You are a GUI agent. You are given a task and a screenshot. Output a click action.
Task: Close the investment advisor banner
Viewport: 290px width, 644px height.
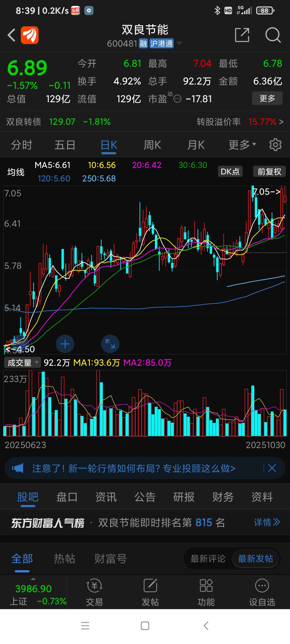point(272,468)
